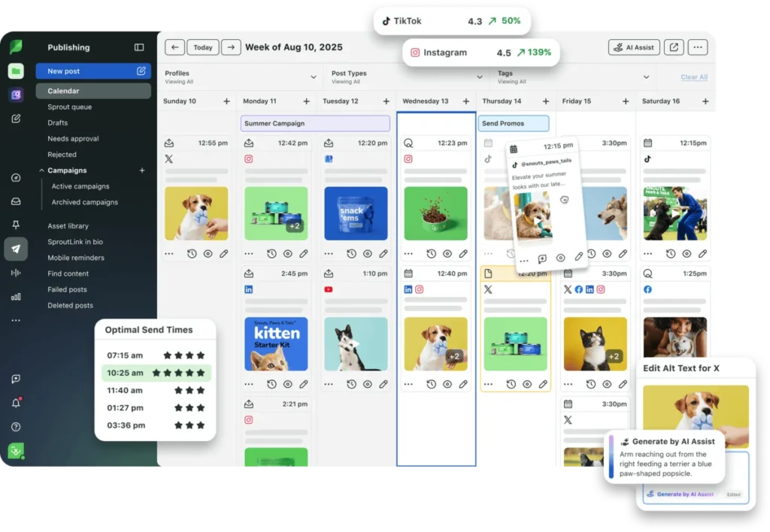Toggle preview eye on Wednesday 12:23 pm post
The width and height of the screenshot is (770, 532).
447,254
